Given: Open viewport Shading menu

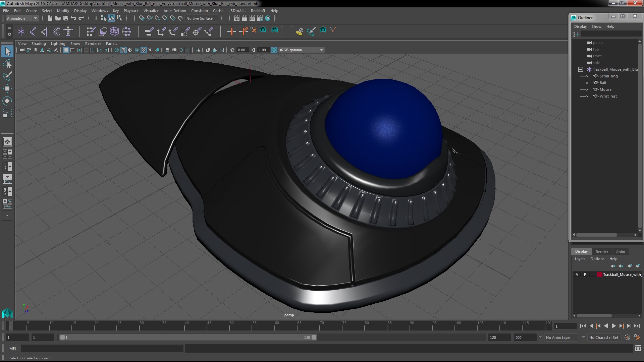Looking at the screenshot, I should coord(39,44).
